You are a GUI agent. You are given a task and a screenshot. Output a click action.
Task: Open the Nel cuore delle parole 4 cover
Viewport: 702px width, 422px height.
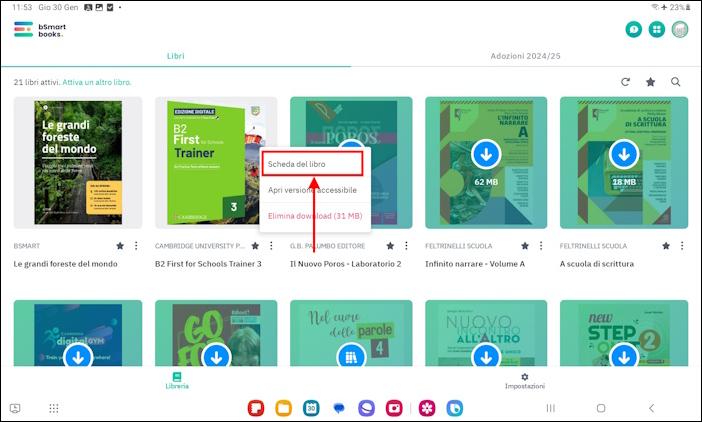click(351, 335)
